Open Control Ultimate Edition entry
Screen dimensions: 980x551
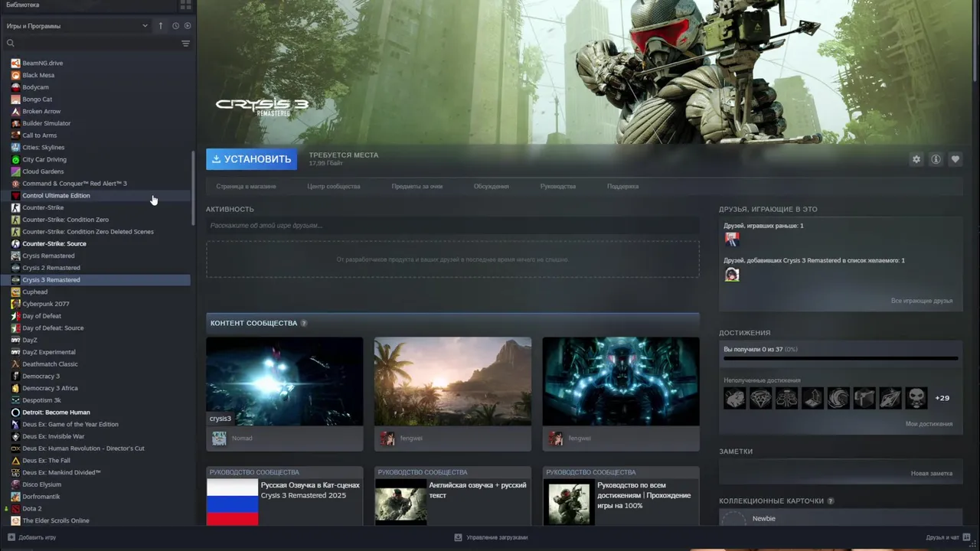(x=56, y=195)
